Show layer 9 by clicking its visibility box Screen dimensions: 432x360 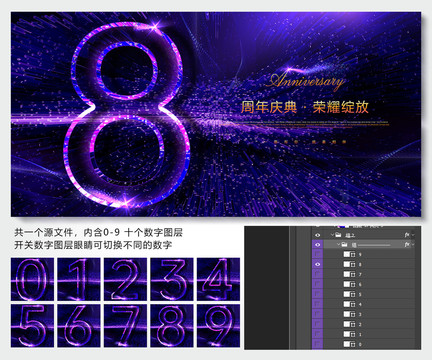[318, 254]
